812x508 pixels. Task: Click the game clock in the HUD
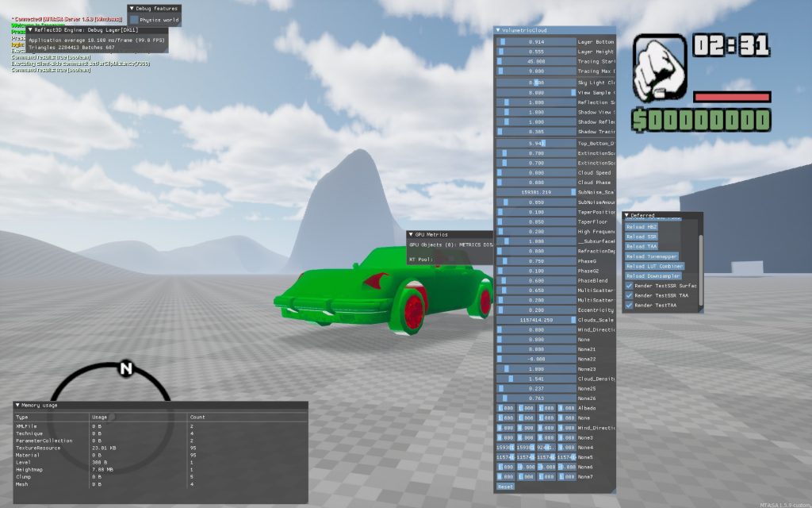pyautogui.click(x=731, y=46)
